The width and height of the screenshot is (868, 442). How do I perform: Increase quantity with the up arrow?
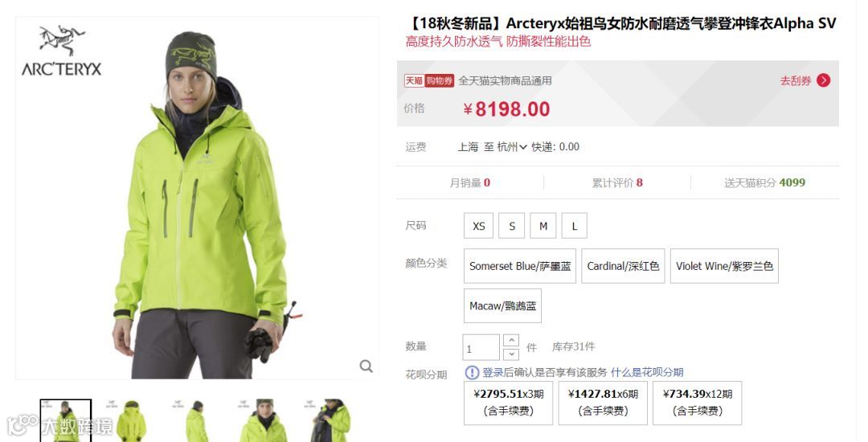point(511,340)
